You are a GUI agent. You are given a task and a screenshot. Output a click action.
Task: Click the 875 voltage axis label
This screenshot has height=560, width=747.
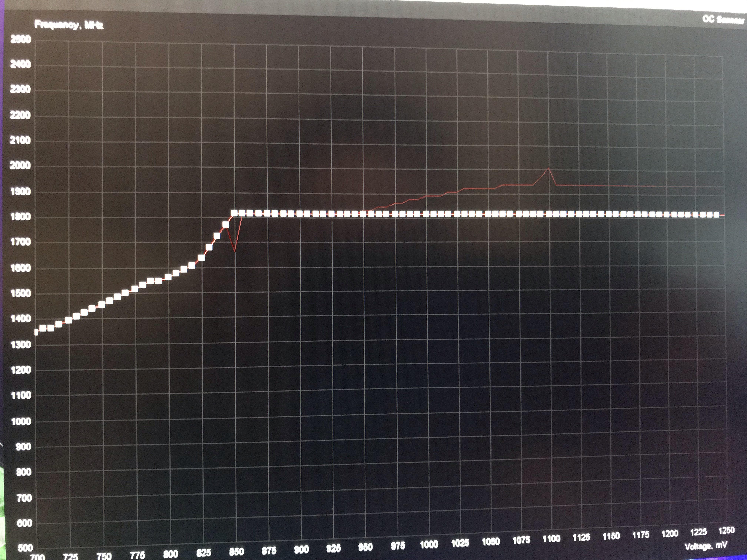(x=269, y=551)
